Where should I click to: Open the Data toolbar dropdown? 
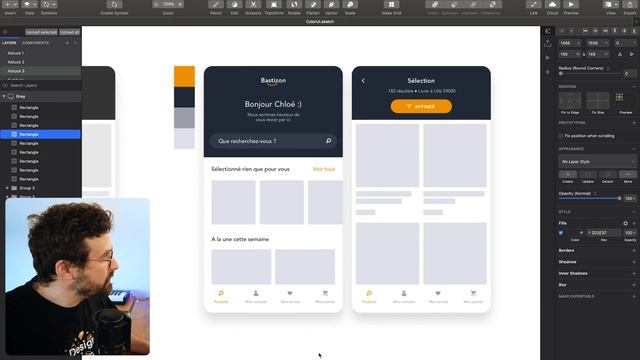click(29, 5)
